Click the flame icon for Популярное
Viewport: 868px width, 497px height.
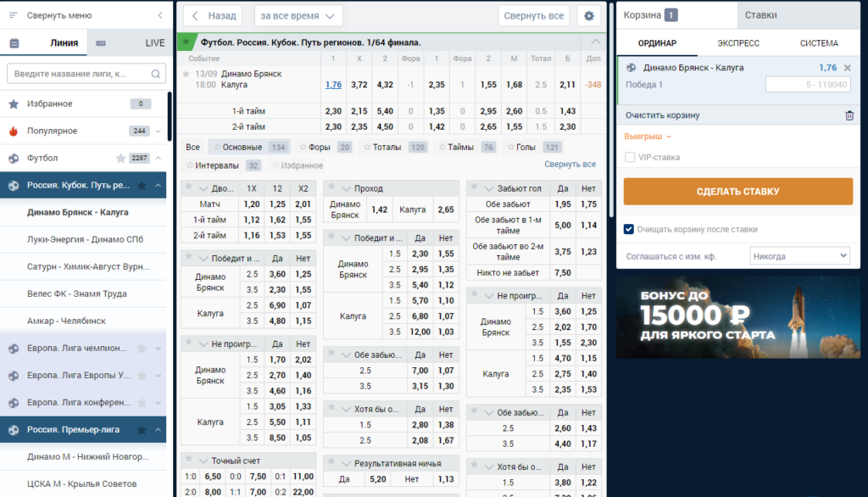coord(14,131)
